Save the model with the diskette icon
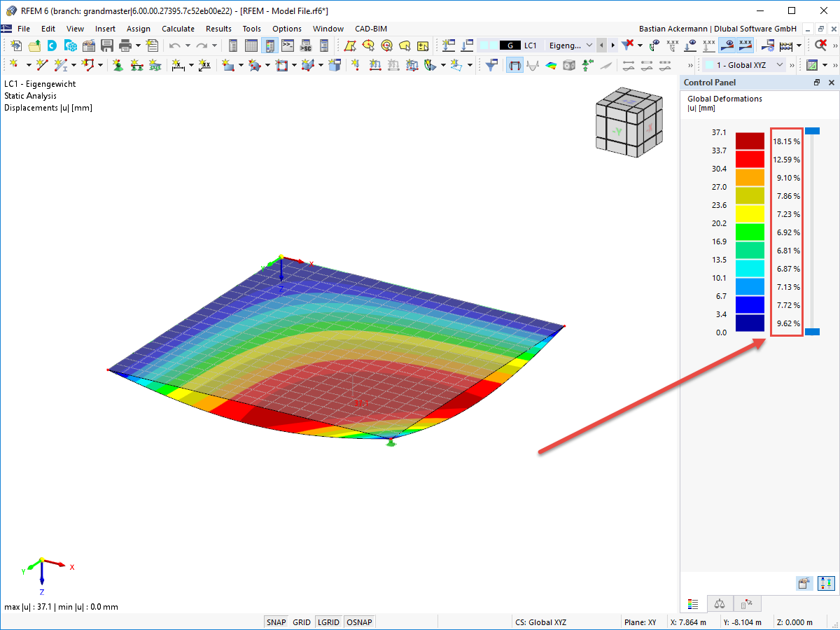The width and height of the screenshot is (840, 630). point(107,45)
